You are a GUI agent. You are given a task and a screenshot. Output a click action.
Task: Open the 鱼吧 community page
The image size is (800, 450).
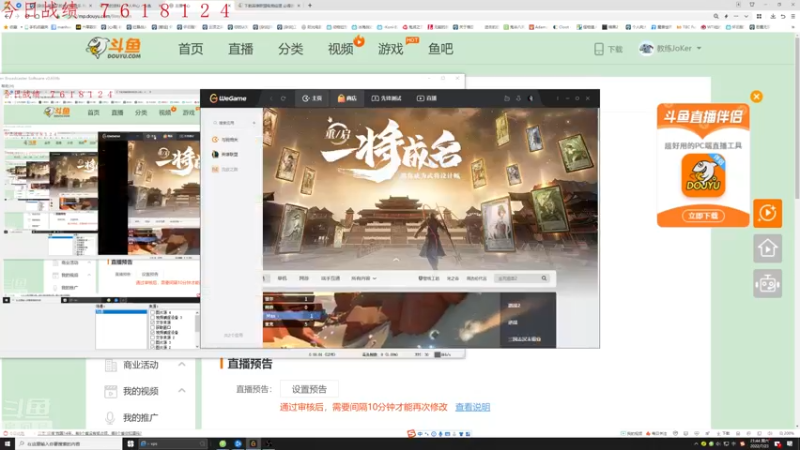pos(440,49)
